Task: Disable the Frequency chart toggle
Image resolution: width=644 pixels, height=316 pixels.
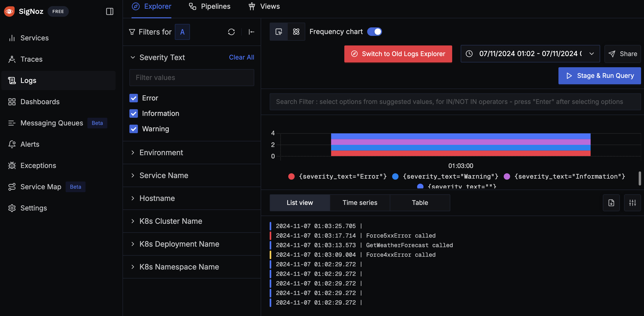Action: (x=374, y=32)
